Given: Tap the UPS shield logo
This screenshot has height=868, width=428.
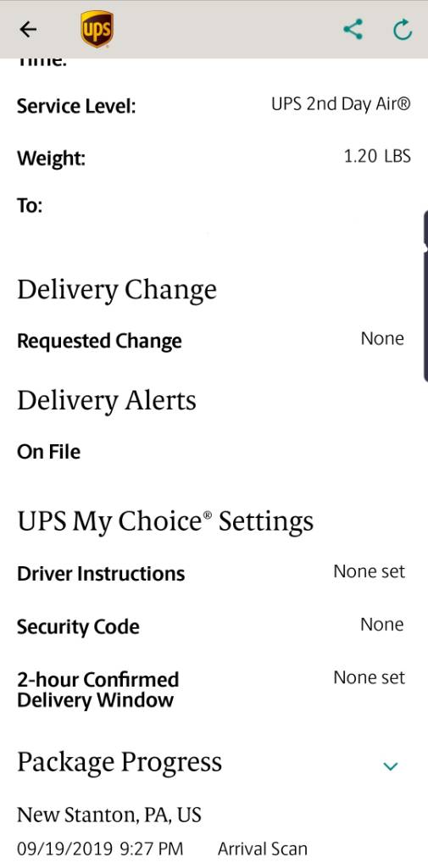Looking at the screenshot, I should (97, 30).
